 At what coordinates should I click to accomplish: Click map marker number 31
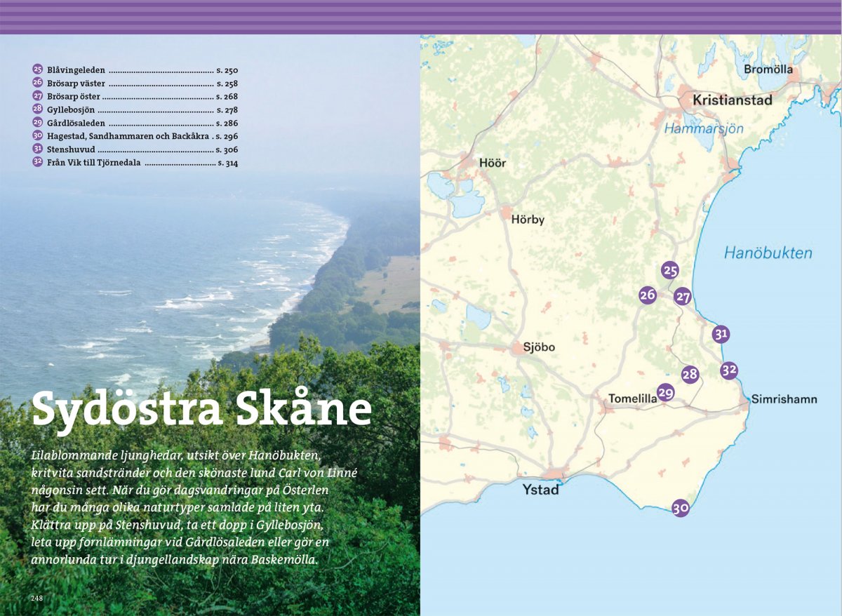pos(721,334)
